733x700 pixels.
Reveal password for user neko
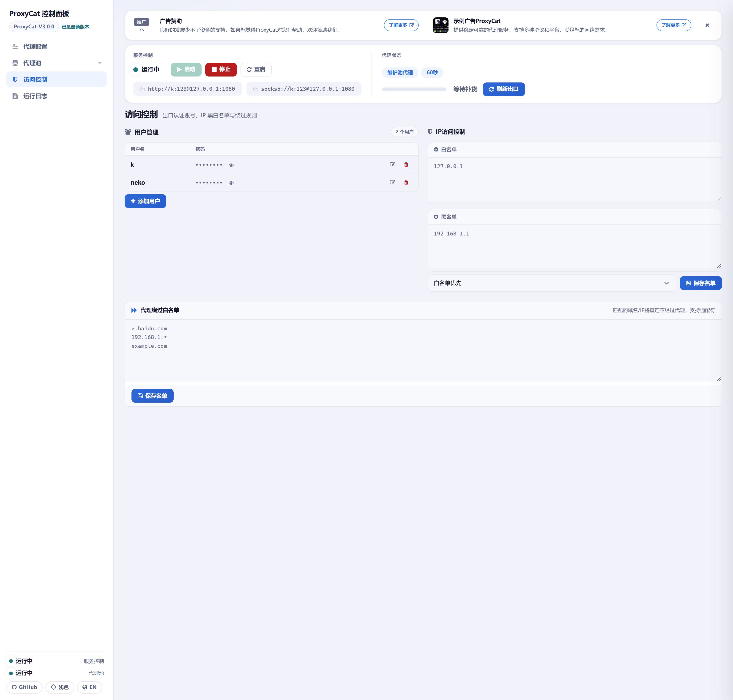coord(231,183)
